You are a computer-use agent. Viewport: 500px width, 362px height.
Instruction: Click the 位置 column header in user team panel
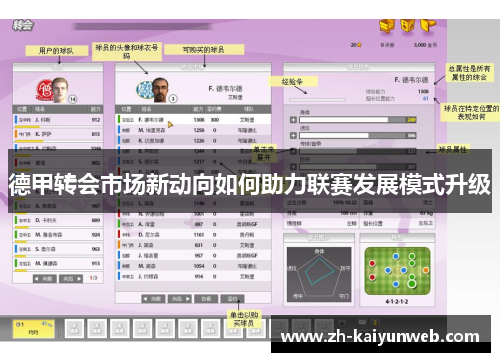22,109
